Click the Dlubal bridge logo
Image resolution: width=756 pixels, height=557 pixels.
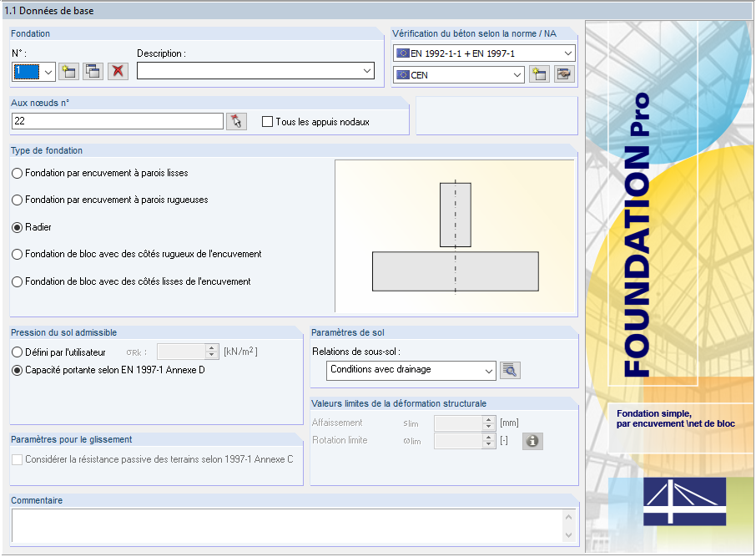tap(684, 502)
